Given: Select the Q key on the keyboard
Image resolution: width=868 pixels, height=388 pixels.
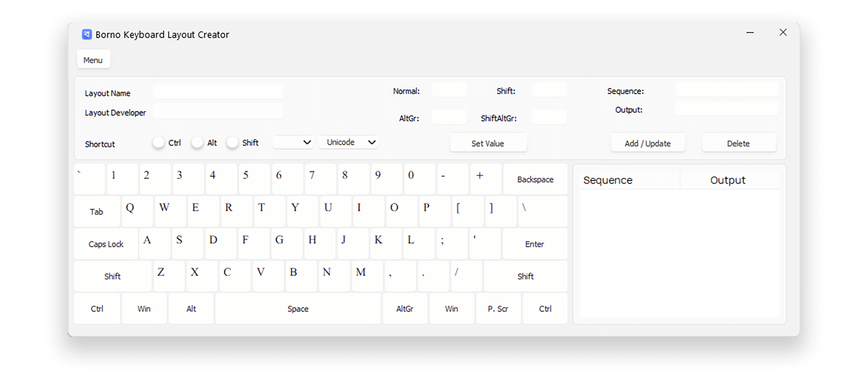Looking at the screenshot, I should tap(136, 211).
